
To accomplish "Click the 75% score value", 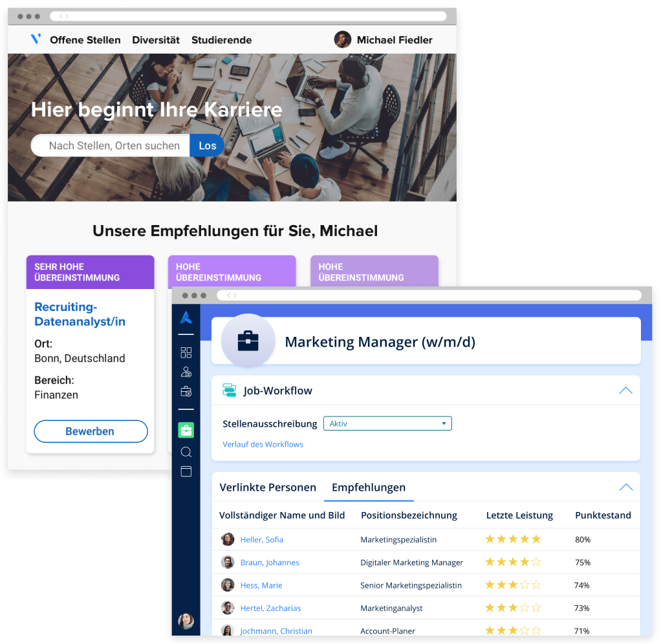I will [x=583, y=563].
